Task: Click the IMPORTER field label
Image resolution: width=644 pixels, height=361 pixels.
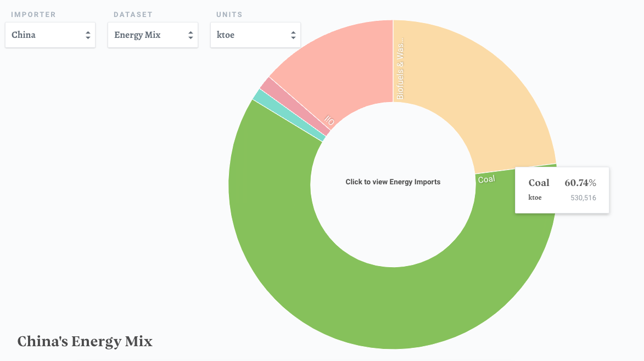Action: [33, 14]
